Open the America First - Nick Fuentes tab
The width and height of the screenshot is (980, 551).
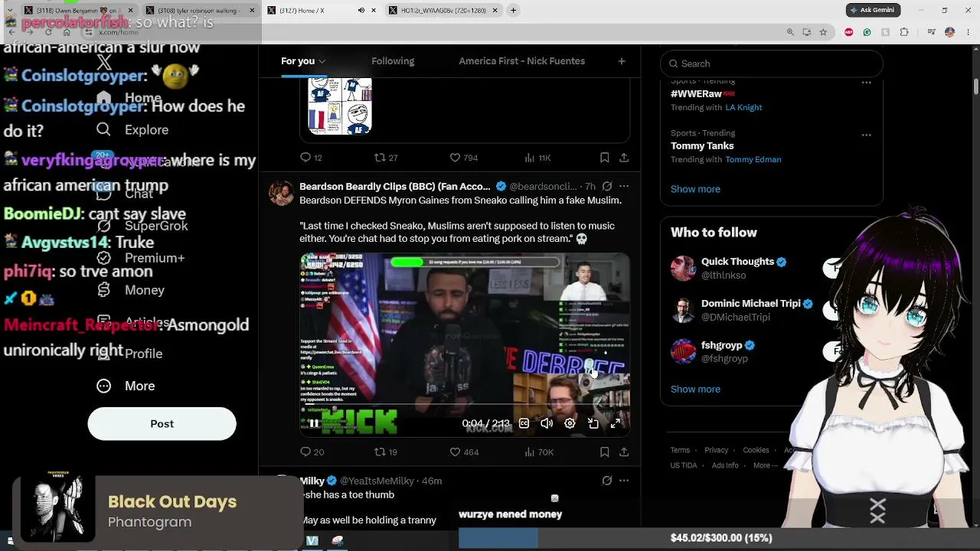click(521, 61)
